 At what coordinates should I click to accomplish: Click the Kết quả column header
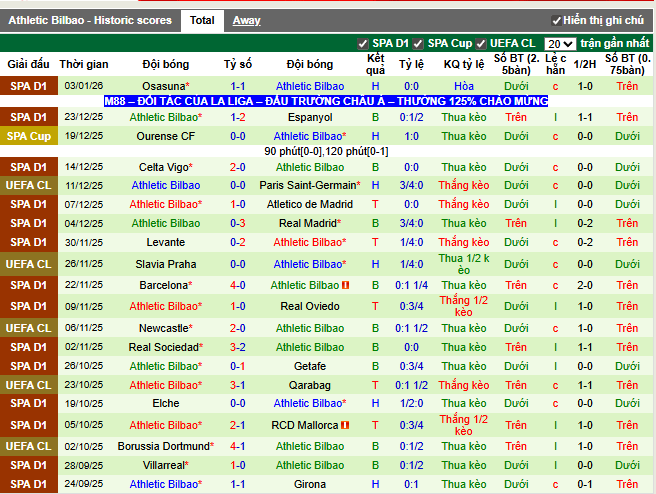pos(375,64)
